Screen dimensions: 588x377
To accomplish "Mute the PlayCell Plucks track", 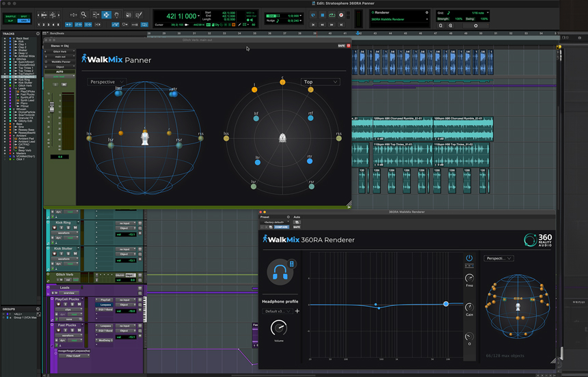I will point(79,304).
